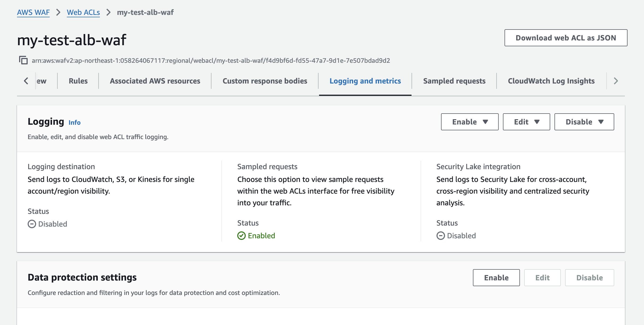Navigate to AWS WAF breadcrumb

click(33, 12)
